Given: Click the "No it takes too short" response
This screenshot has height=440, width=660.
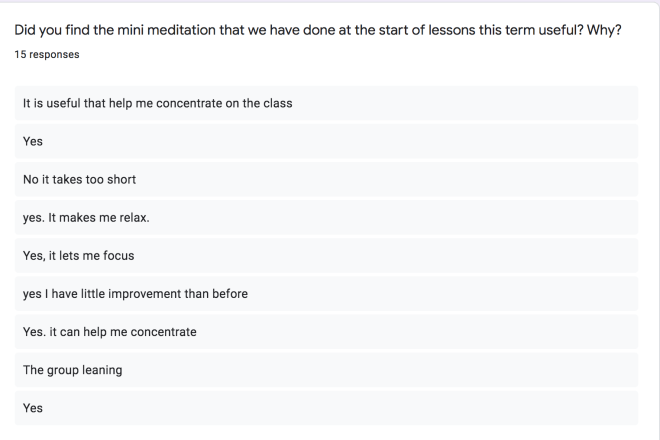Looking at the screenshot, I should pyautogui.click(x=79, y=180).
